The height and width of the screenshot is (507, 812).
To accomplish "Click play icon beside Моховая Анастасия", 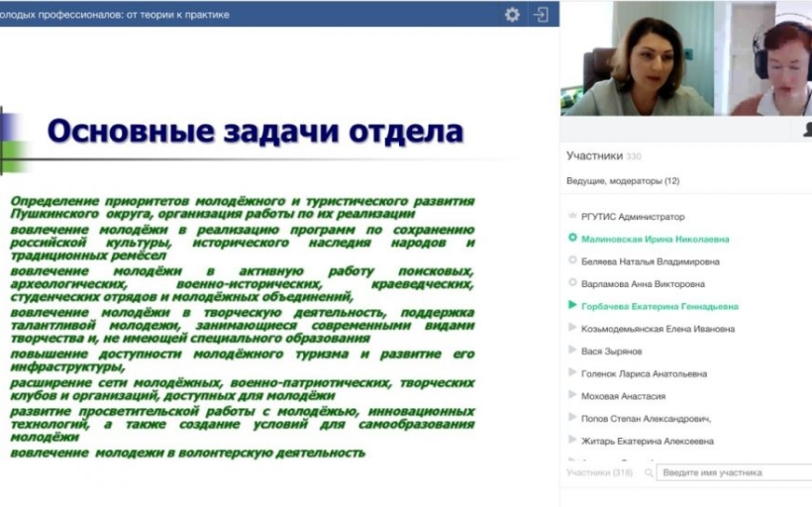I will 572,394.
